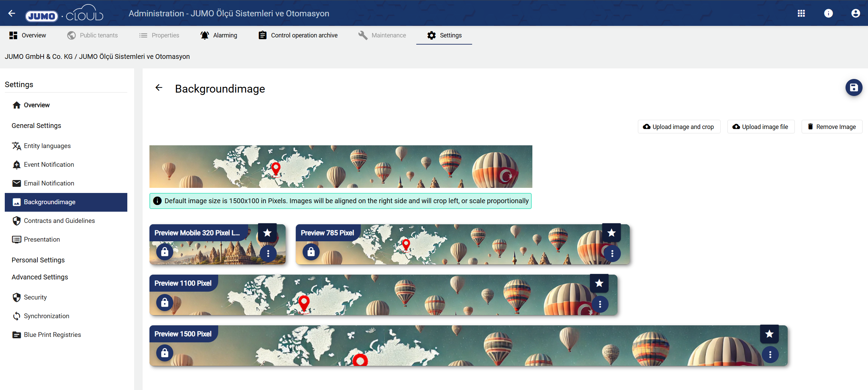Select Security in the settings sidebar
The height and width of the screenshot is (390, 868).
(x=35, y=297)
